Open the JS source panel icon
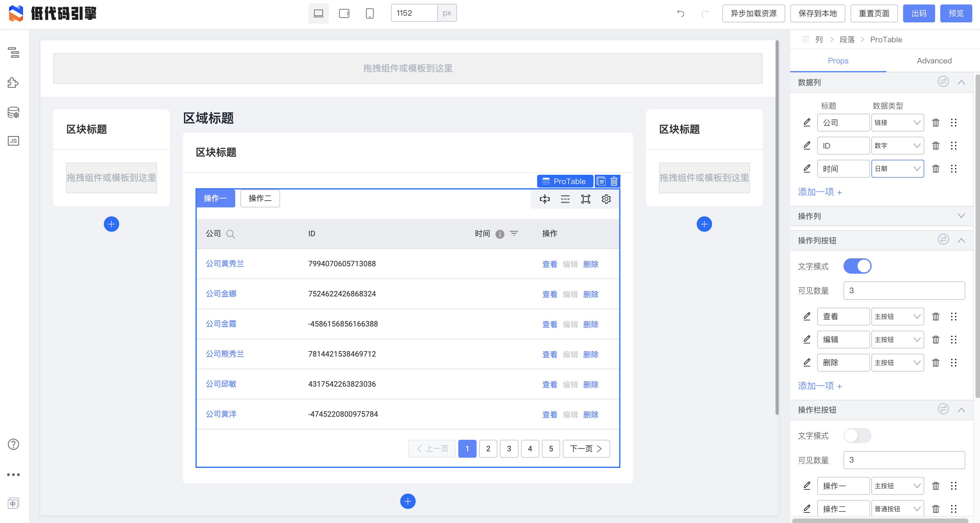 click(13, 141)
